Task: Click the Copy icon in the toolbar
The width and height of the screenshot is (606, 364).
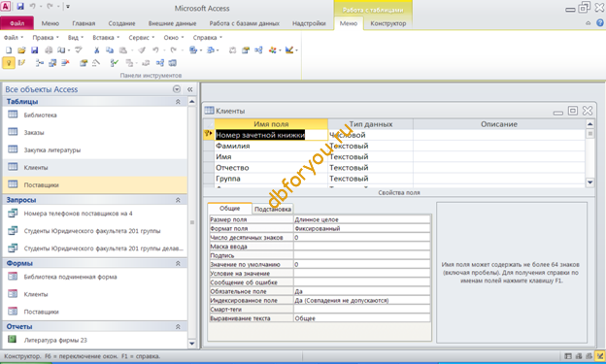Action: tap(110, 50)
